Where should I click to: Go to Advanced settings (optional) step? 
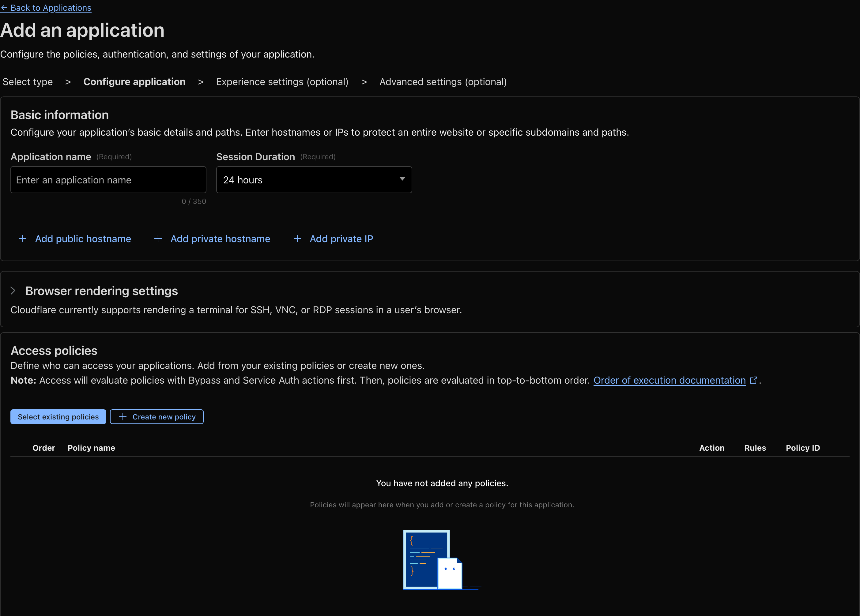pyautogui.click(x=443, y=81)
